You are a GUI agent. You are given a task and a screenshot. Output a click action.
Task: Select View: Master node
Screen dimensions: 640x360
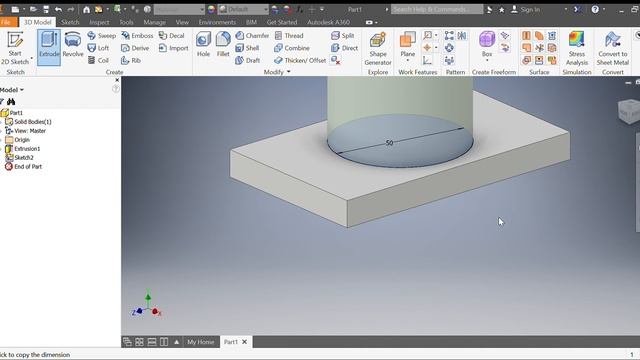coord(26,131)
